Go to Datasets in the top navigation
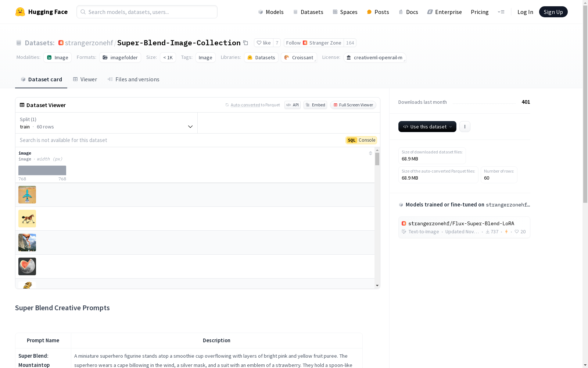588x368 pixels. [308, 12]
